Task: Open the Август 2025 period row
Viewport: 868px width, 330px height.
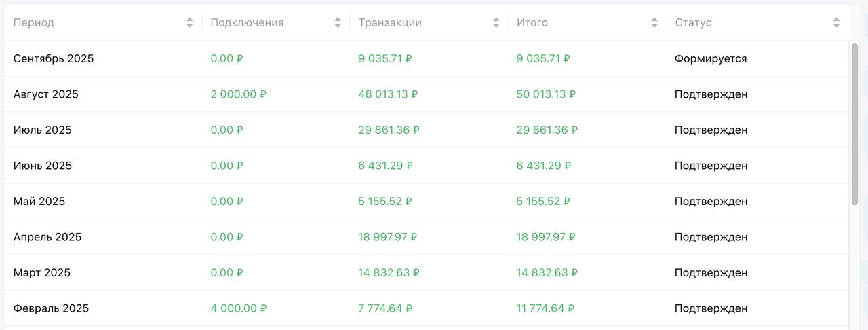Action: (46, 94)
